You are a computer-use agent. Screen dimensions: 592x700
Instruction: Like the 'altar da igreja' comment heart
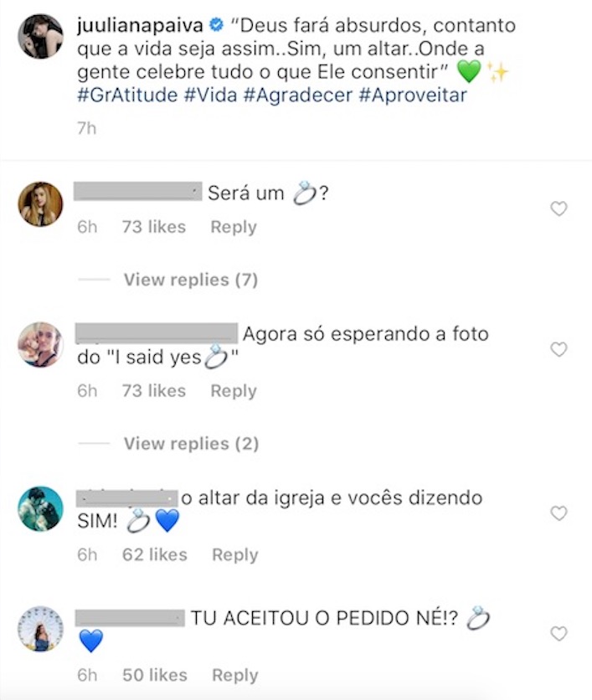tap(559, 513)
